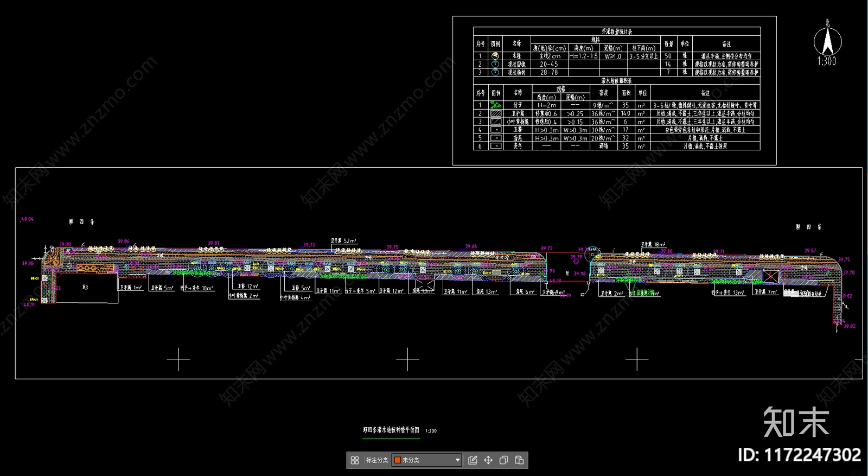Viewport: 868px width, 476px height.
Task: Click the 1:300 scale under the north arrow
Action: pos(827,61)
